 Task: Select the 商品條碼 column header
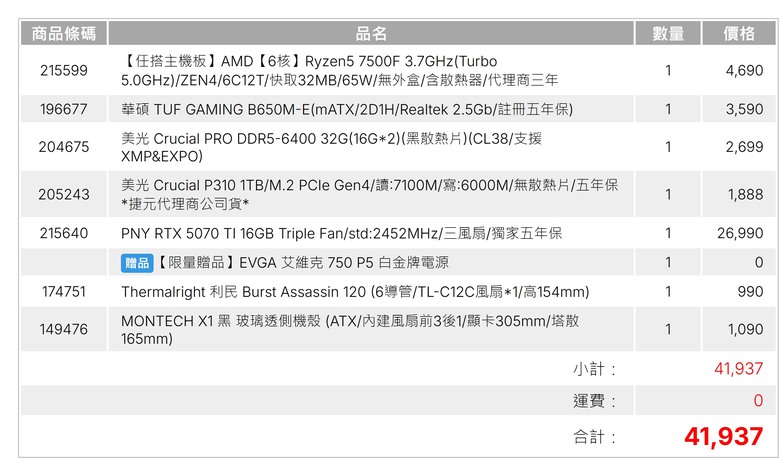point(64,33)
